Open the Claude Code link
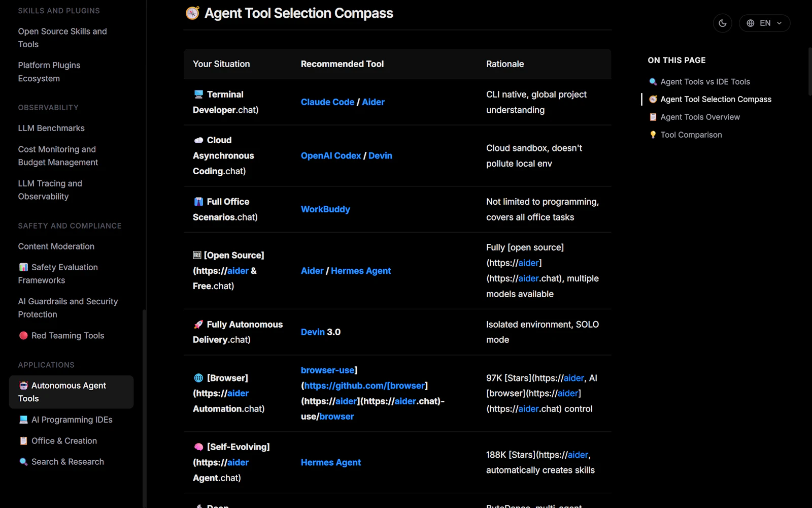Screen dimensions: 812x508 [327, 102]
